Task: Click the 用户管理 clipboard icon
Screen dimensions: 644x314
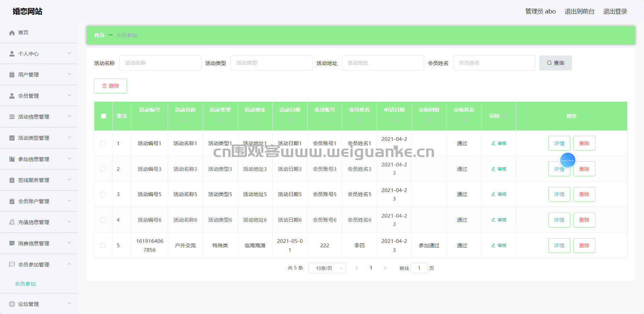Action: point(12,75)
